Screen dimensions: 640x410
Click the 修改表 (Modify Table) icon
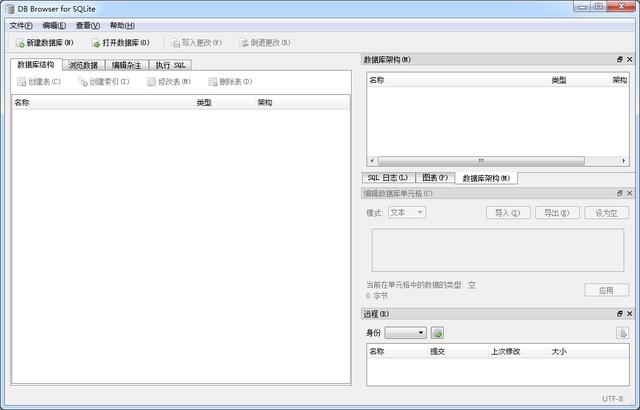pyautogui.click(x=151, y=82)
